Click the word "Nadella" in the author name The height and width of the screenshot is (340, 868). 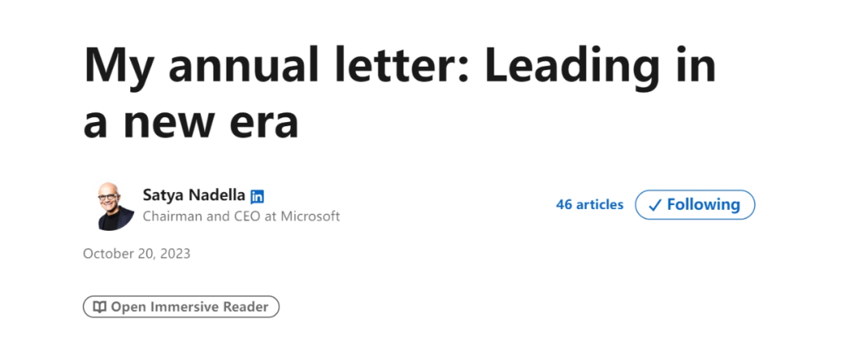tap(218, 195)
